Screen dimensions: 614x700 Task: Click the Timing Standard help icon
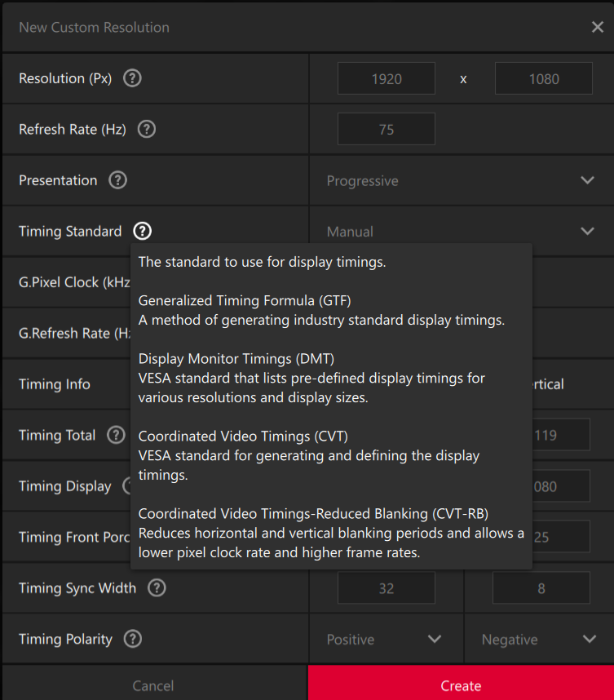click(142, 232)
